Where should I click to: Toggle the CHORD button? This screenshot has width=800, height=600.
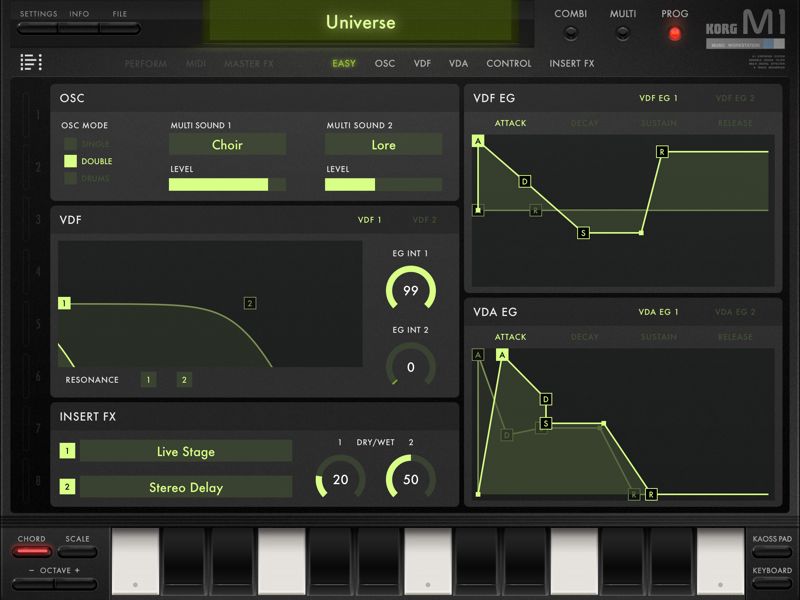pyautogui.click(x=32, y=552)
